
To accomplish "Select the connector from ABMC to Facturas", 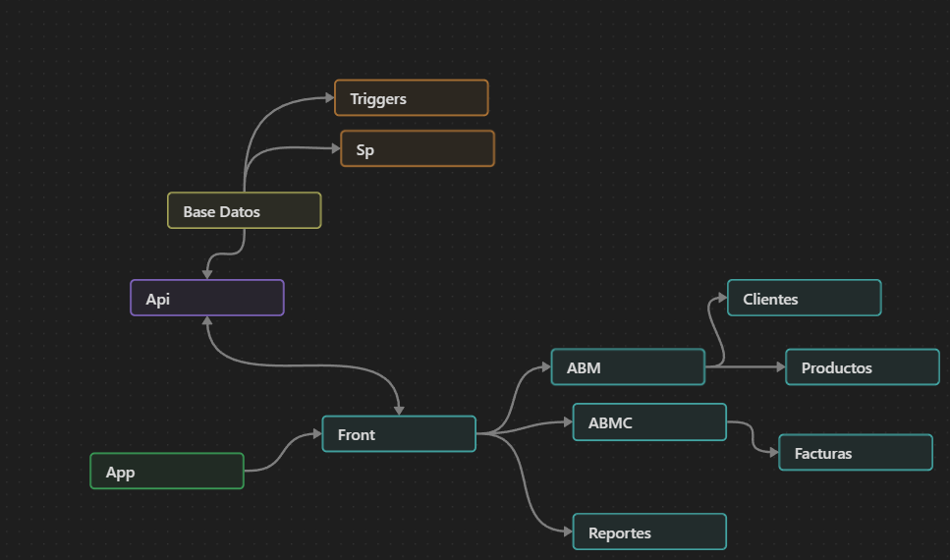I will pos(753,436).
